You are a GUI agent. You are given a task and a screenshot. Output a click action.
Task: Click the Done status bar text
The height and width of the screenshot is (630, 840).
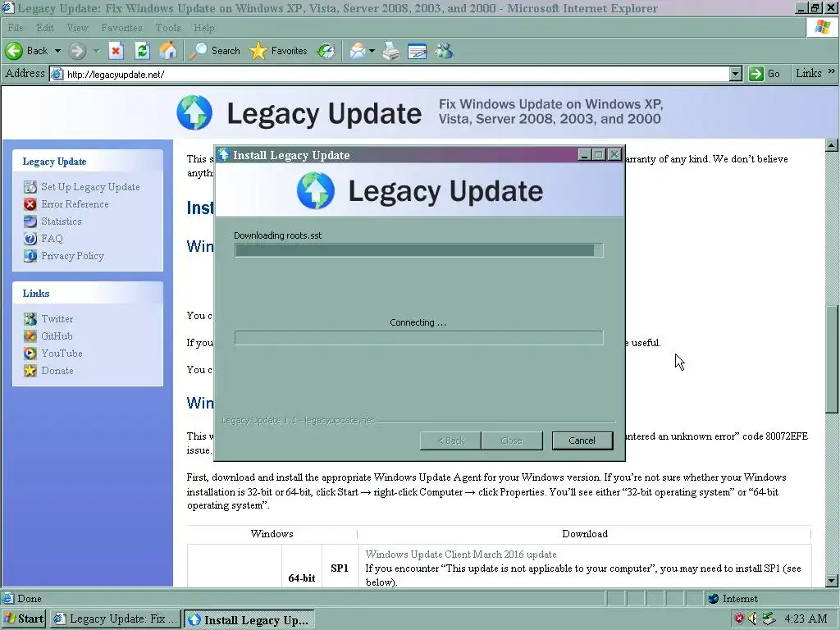pyautogui.click(x=30, y=598)
